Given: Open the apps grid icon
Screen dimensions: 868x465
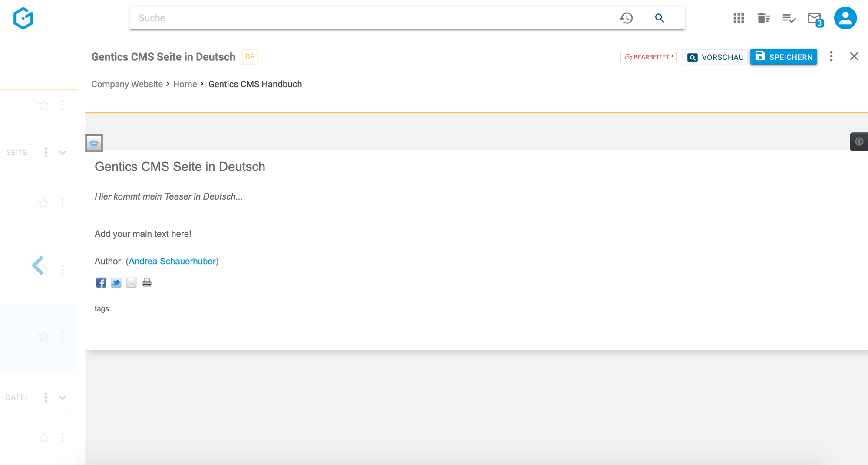Looking at the screenshot, I should click(x=739, y=18).
